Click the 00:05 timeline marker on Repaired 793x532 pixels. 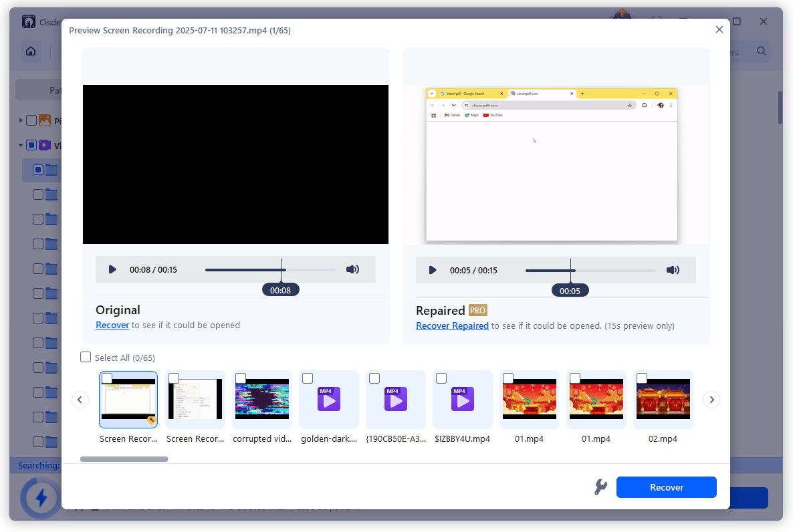(x=570, y=289)
